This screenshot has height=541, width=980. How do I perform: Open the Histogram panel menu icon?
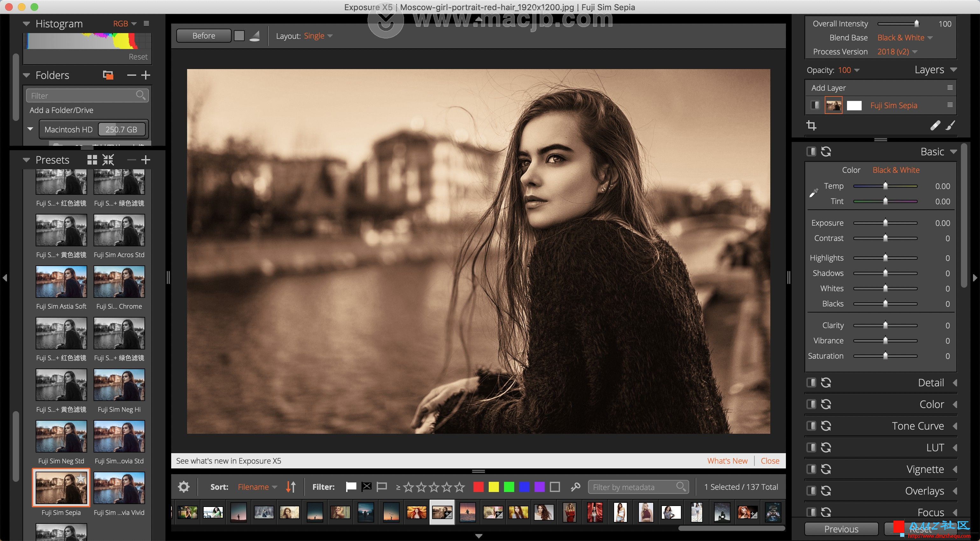146,24
